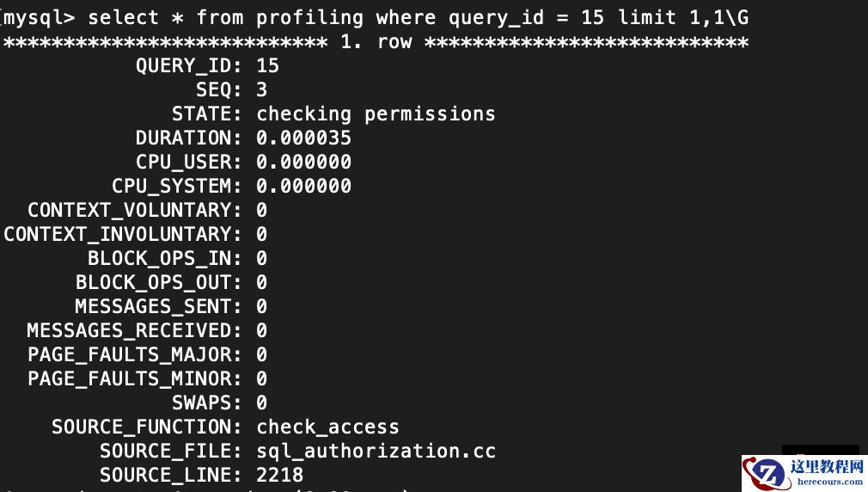Click the SEQ value 3

(x=261, y=89)
